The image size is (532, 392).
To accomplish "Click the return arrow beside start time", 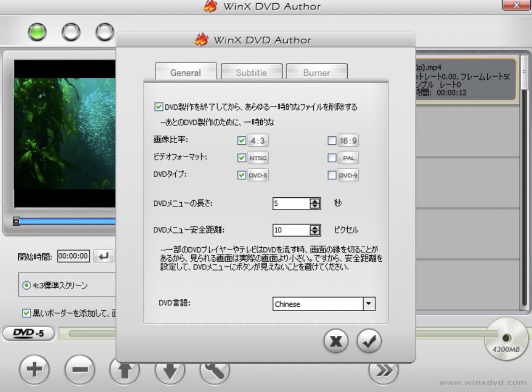I will 104,256.
